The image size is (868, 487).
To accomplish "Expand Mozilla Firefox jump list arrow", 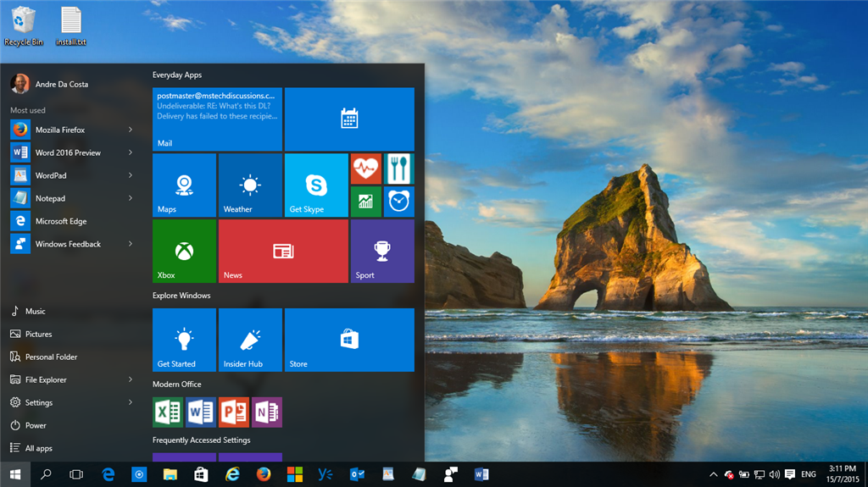I will [x=131, y=130].
